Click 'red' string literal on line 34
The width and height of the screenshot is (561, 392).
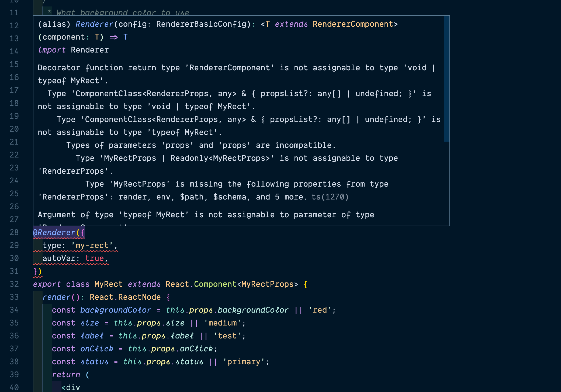[320, 310]
